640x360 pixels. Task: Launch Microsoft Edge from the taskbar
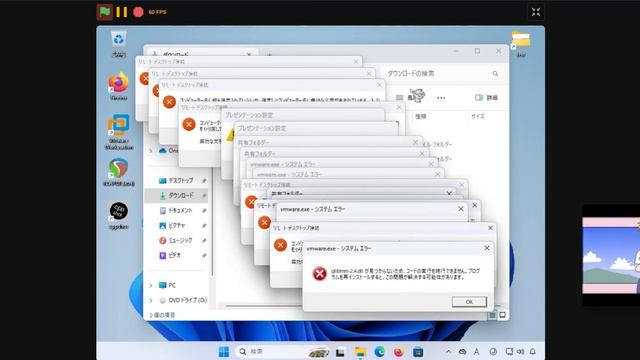(380, 352)
